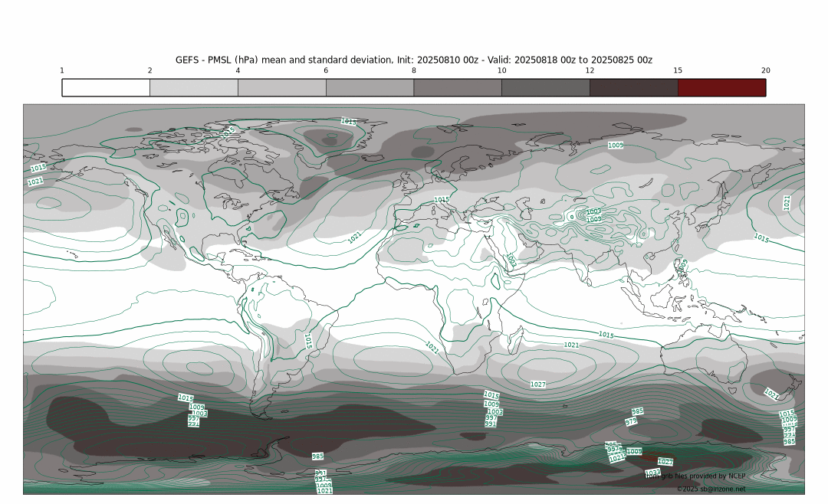This screenshot has height=504, width=828.
Task: Click the 985 label near Antarctic Peninsula
Action: pos(317,457)
